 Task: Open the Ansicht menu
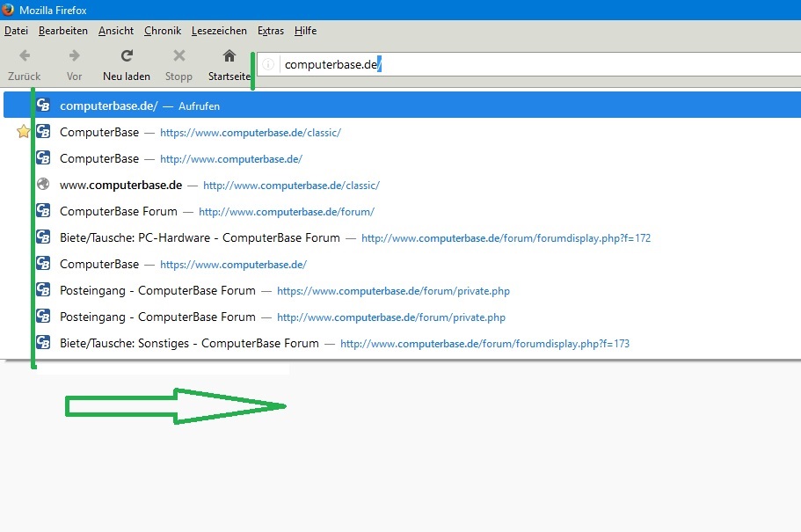coord(116,31)
